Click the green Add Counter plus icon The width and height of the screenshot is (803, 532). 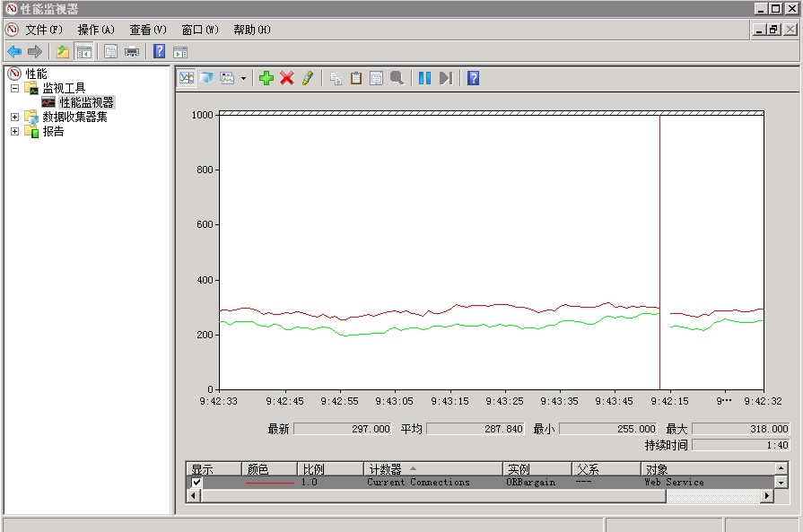pos(266,78)
